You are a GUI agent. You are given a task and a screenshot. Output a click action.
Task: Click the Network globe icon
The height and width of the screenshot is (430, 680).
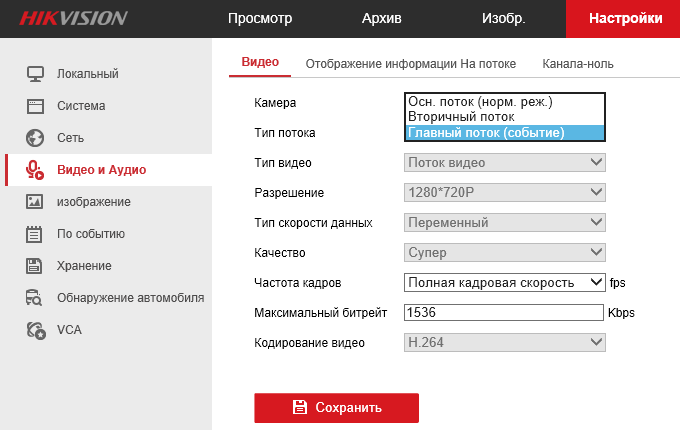(x=35, y=137)
